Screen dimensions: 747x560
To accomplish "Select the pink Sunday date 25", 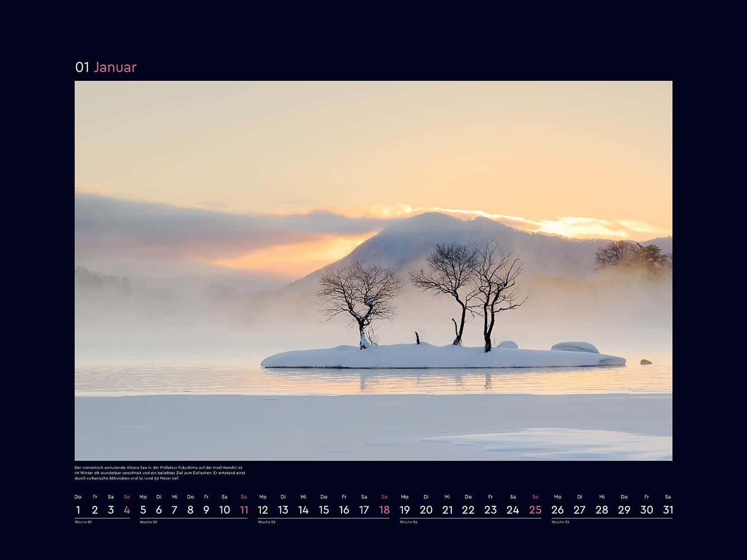I will click(535, 510).
